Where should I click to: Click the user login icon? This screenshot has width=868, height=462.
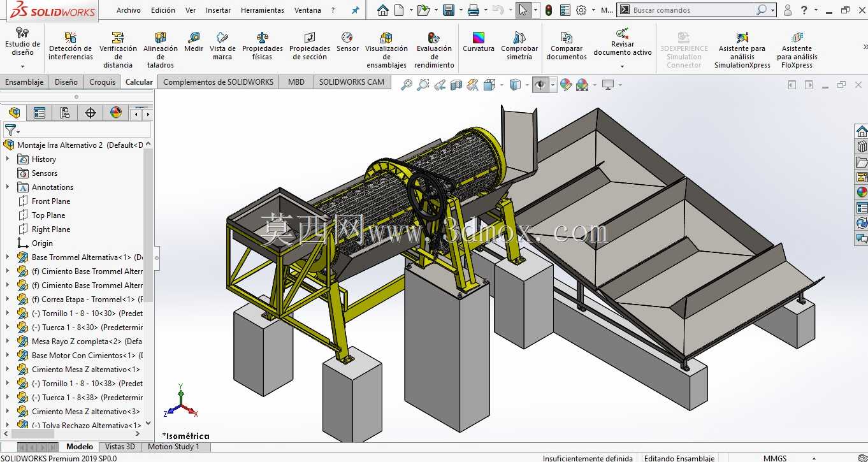pos(788,10)
